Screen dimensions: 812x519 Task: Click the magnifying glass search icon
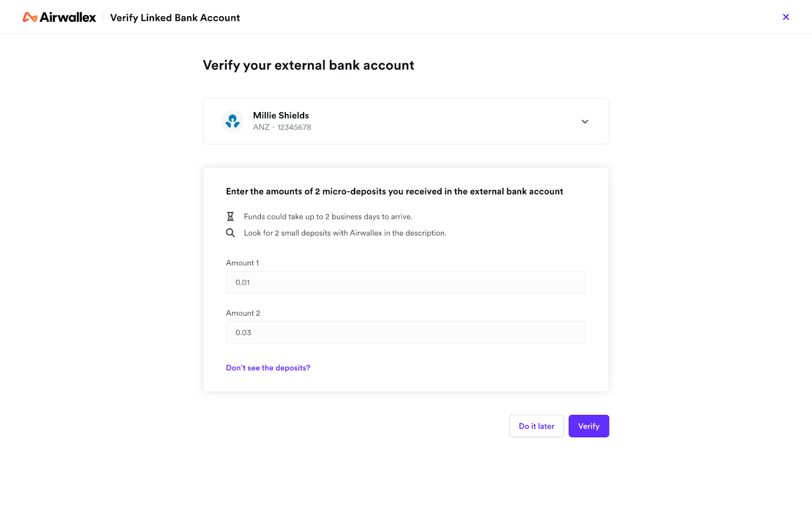coord(230,233)
